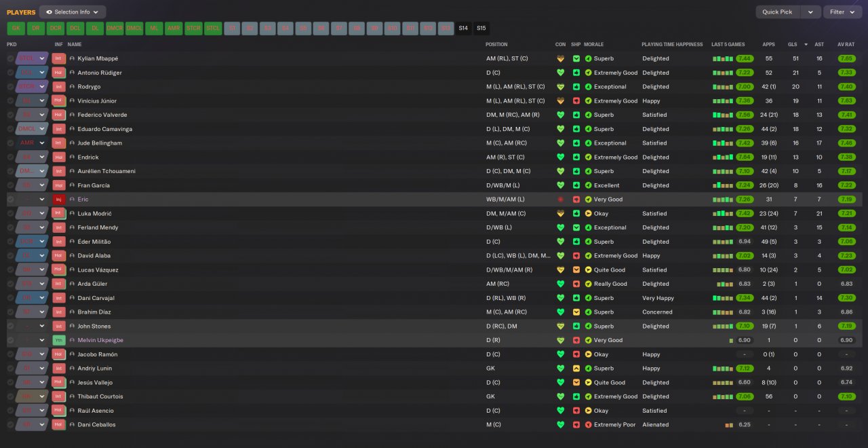Screen dimensions: 868x448
Task: Open Raúl Asencio's player profile
Action: [96, 411]
